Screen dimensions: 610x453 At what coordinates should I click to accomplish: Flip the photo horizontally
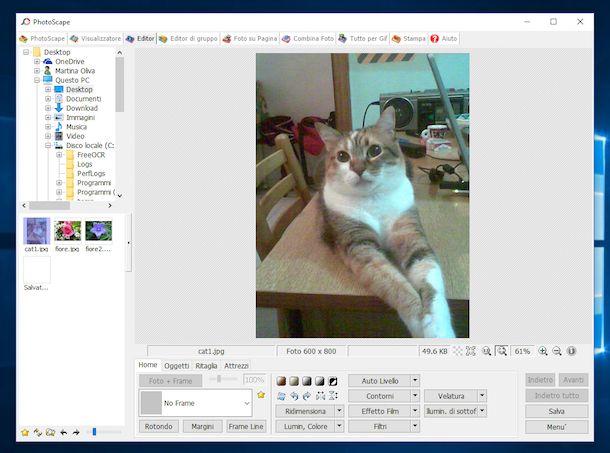click(320, 396)
